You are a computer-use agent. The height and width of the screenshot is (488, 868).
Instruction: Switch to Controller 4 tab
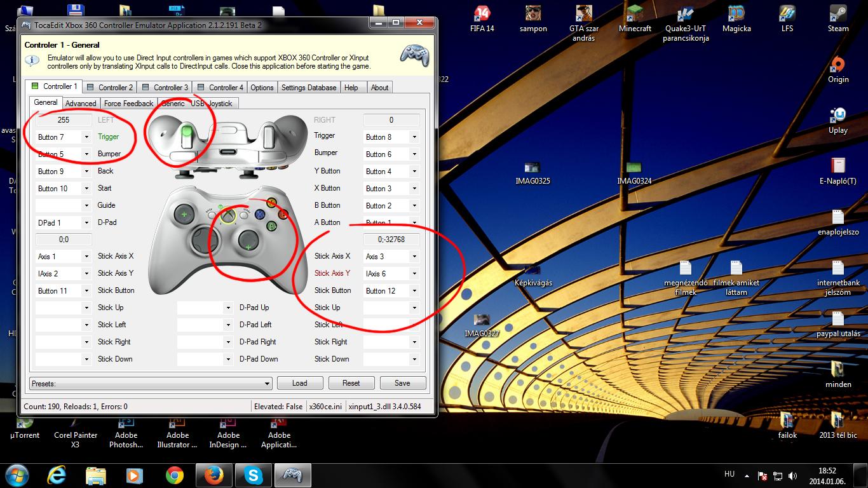(x=220, y=87)
